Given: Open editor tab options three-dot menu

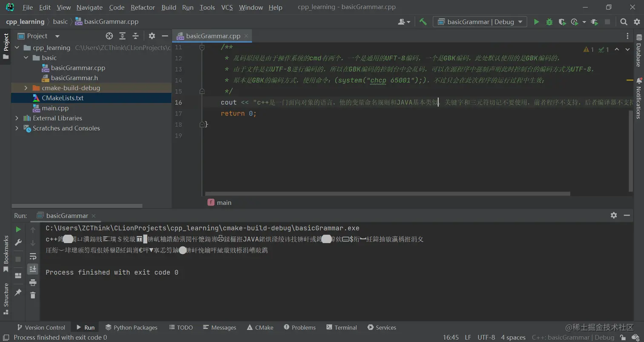Looking at the screenshot, I should [x=627, y=36].
